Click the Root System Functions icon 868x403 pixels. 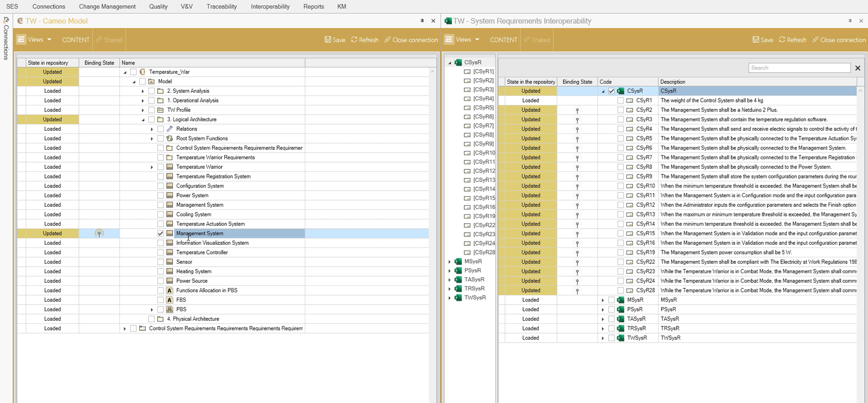(170, 138)
